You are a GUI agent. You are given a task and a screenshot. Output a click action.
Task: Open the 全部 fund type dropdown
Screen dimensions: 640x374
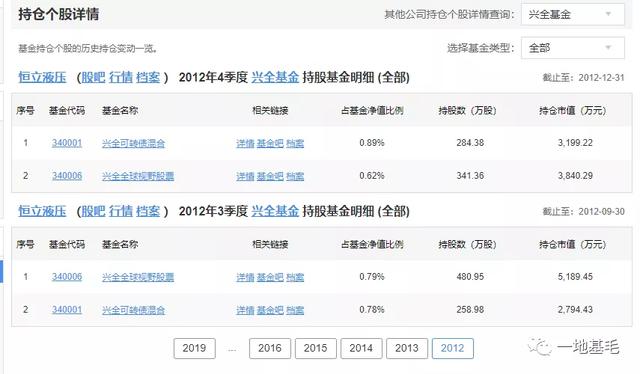(x=573, y=48)
